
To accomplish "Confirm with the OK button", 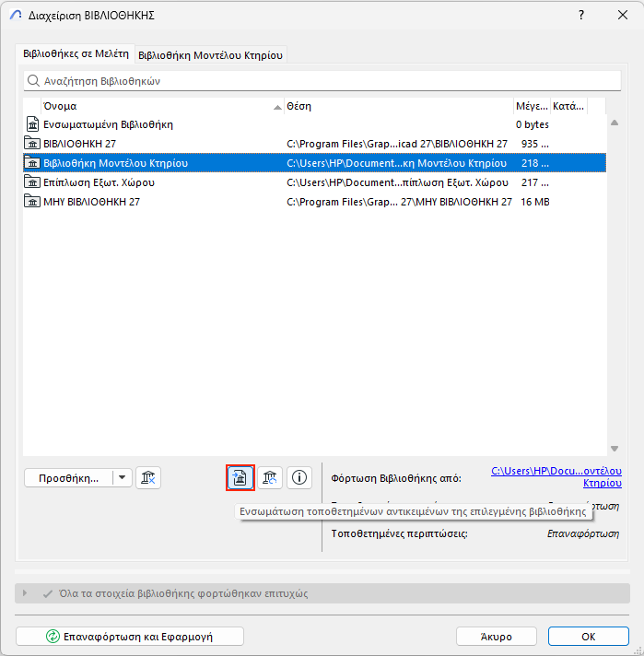I will pyautogui.click(x=589, y=637).
